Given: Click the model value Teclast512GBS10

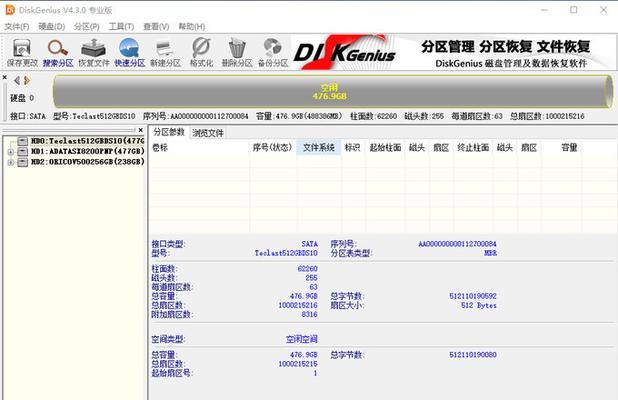Looking at the screenshot, I should click(286, 253).
